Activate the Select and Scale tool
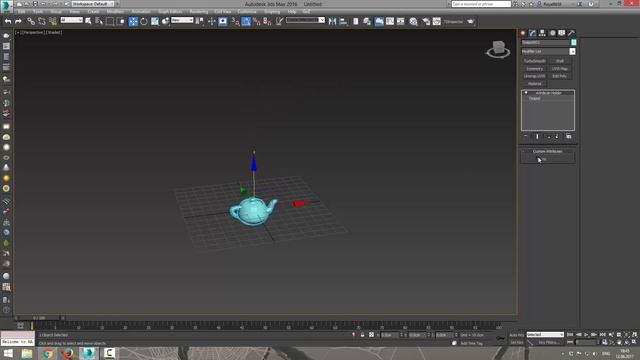The width and height of the screenshot is (640, 360). pyautogui.click(x=155, y=21)
